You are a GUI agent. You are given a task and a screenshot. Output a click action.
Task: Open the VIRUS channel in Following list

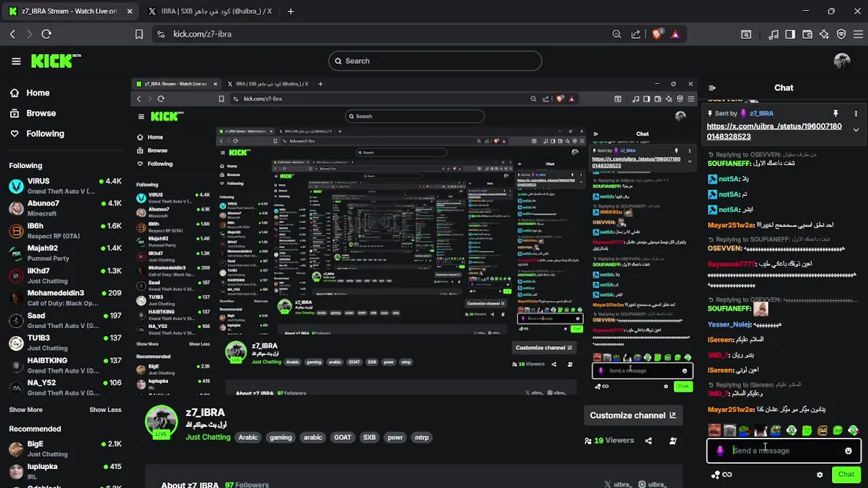[x=65, y=186]
